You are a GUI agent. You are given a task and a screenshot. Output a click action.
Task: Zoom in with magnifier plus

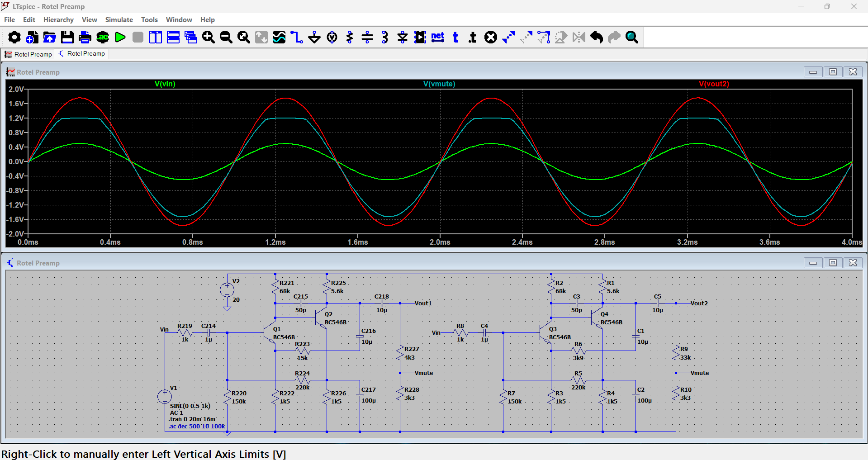(209, 37)
